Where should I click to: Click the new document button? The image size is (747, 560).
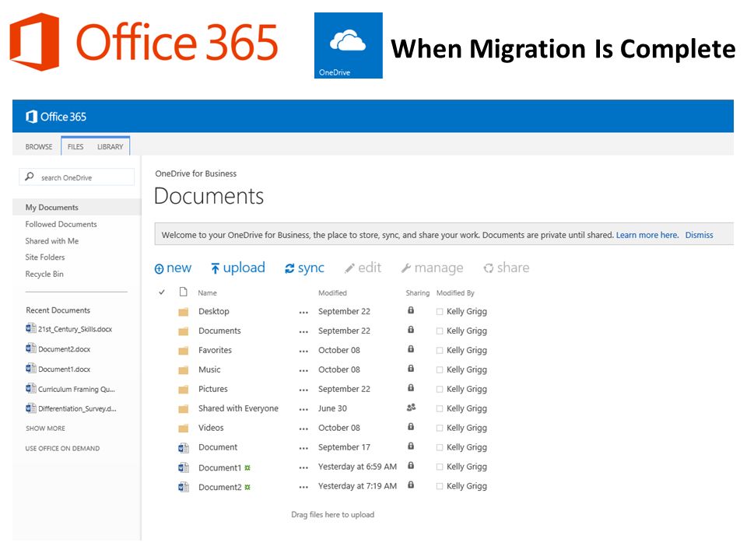pos(173,268)
